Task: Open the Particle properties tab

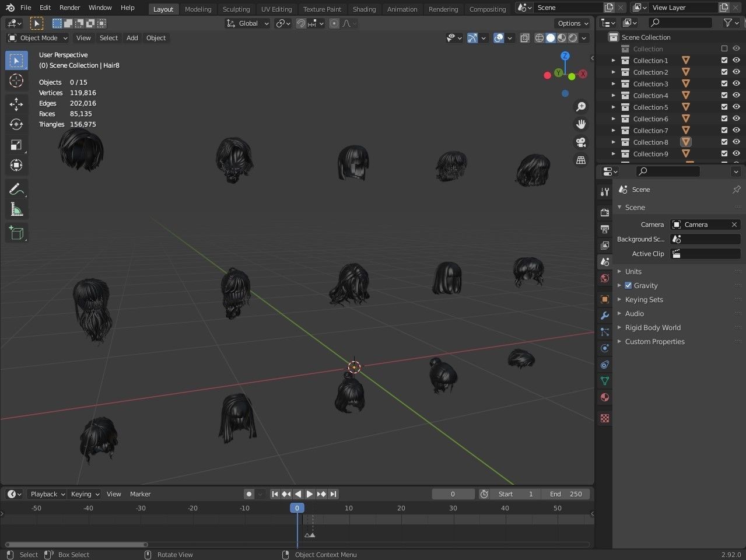Action: 605,332
